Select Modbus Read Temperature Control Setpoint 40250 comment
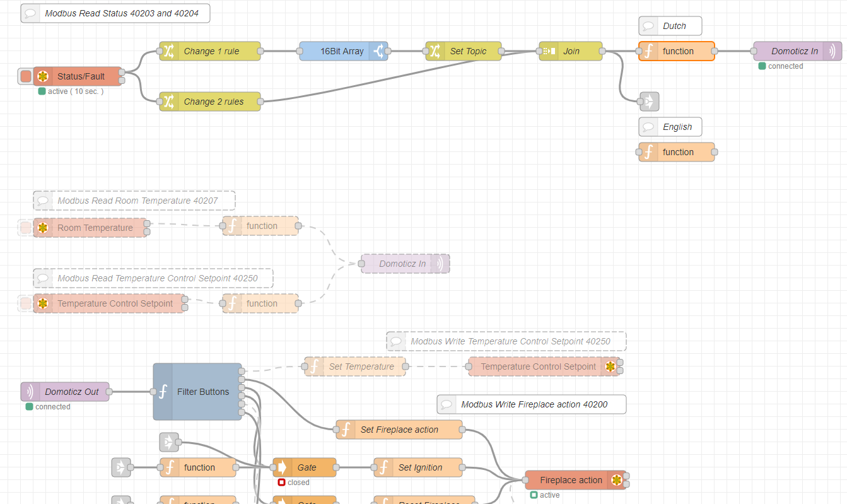Image resolution: width=847 pixels, height=504 pixels. (x=153, y=278)
